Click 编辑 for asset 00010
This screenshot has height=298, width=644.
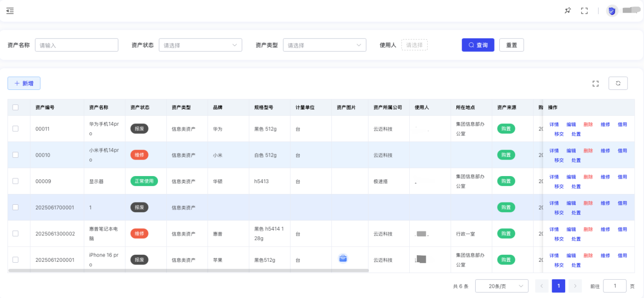[x=571, y=151]
